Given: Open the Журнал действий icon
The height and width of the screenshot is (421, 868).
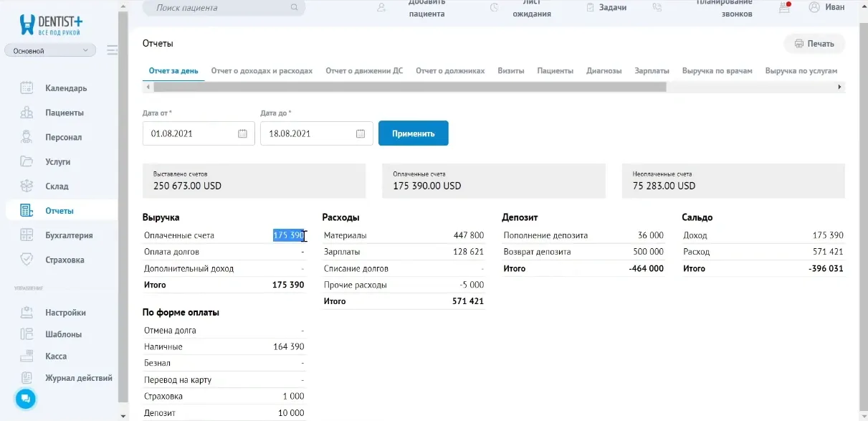Looking at the screenshot, I should pos(27,378).
